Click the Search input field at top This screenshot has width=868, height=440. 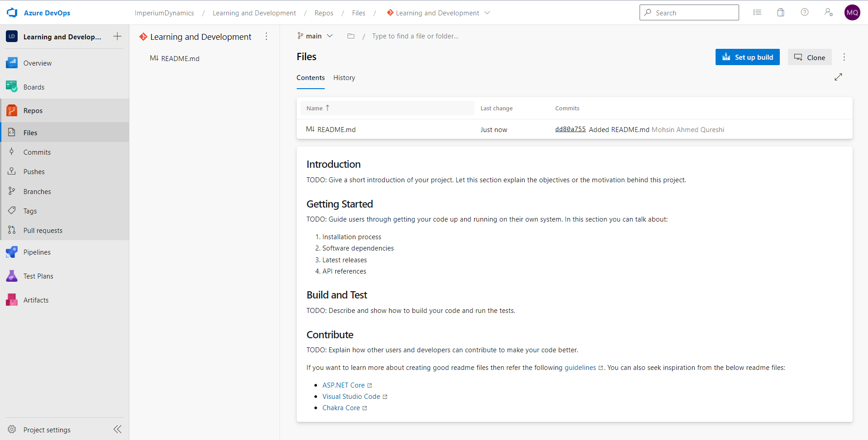(x=688, y=12)
